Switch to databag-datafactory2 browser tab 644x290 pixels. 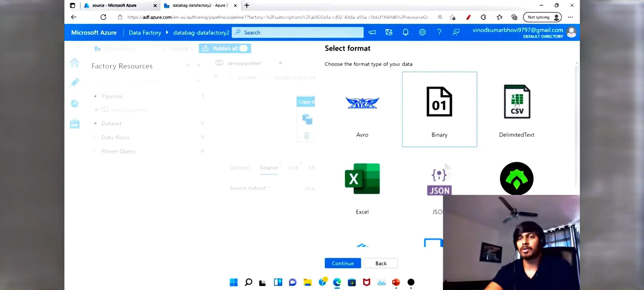201,5
